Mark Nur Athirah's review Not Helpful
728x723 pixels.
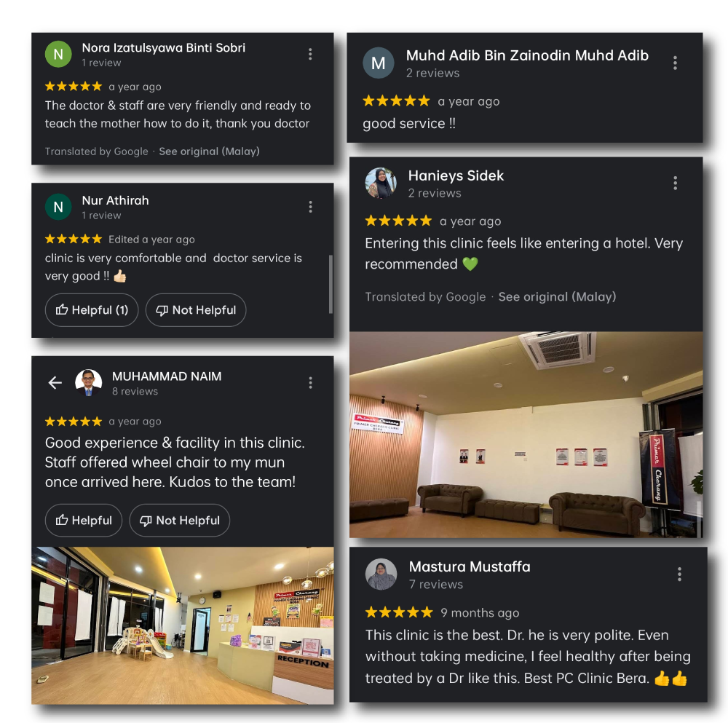195,310
